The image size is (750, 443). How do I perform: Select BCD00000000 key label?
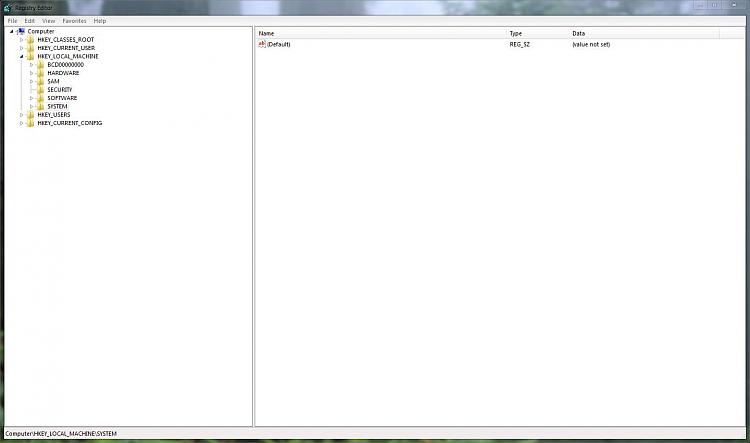pos(66,65)
